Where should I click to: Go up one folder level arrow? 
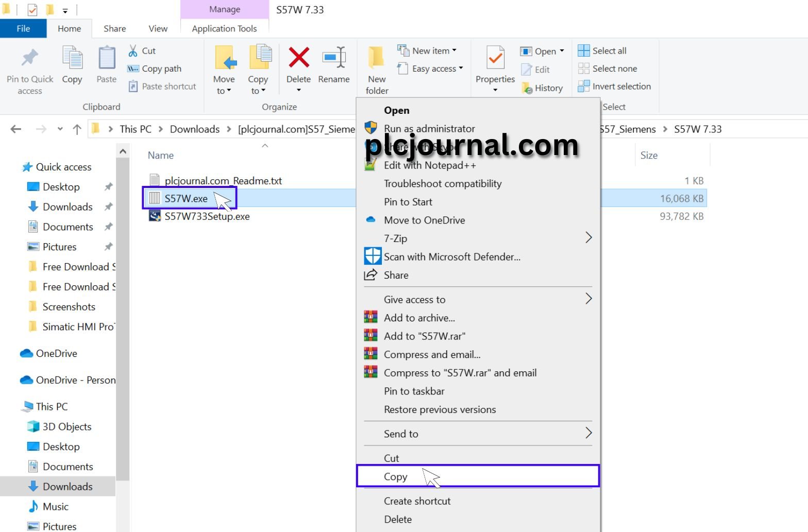pyautogui.click(x=77, y=129)
